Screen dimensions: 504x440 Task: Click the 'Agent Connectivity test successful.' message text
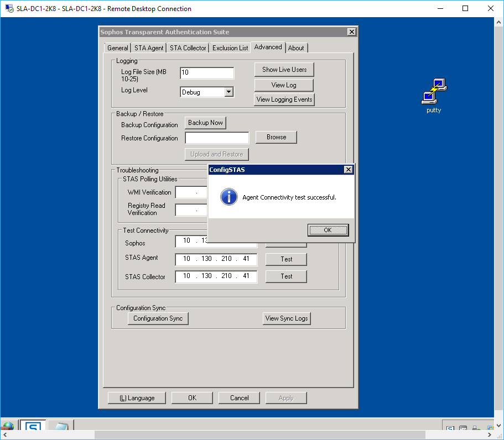tap(289, 197)
